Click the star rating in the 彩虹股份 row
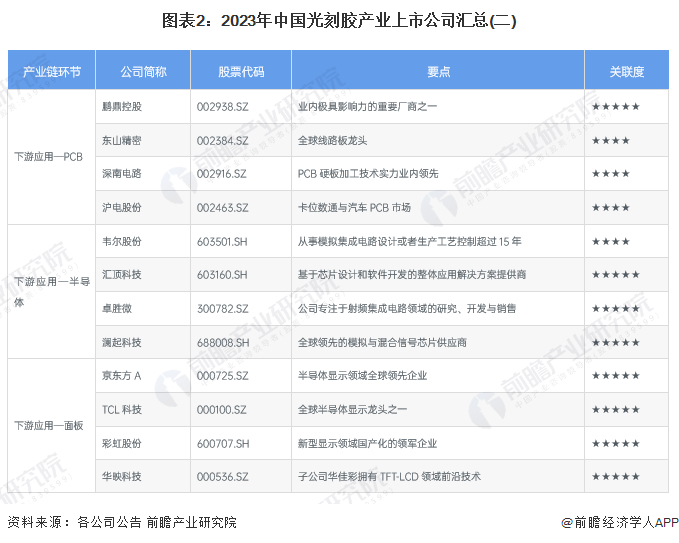 coord(616,443)
